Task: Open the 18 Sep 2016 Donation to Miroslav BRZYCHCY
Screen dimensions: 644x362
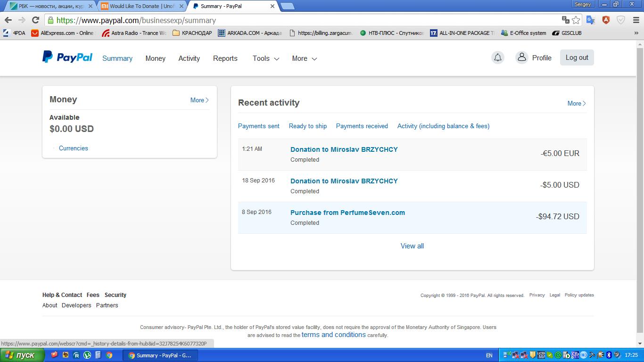Action: [x=344, y=181]
